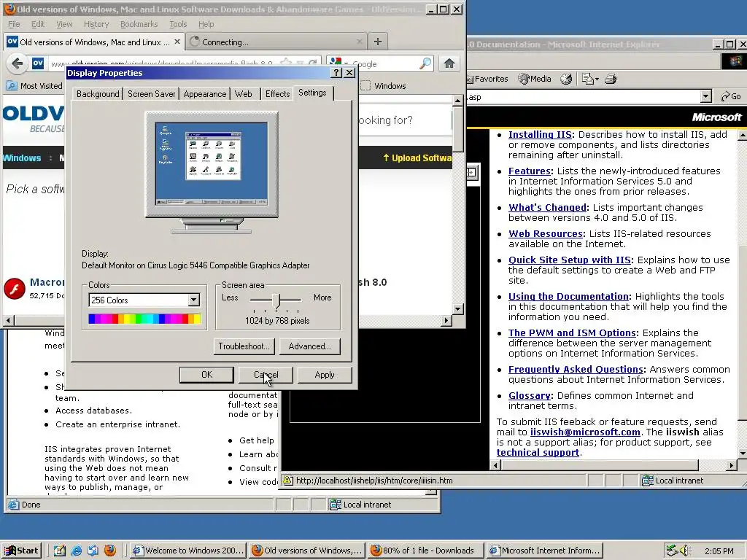Open the Firefox Home page icon
This screenshot has height=560, width=747.
click(x=449, y=63)
